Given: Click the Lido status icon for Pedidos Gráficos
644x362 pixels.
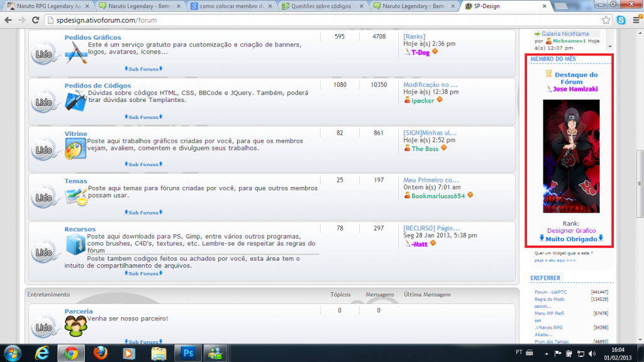Looking at the screenshot, I should [x=44, y=54].
